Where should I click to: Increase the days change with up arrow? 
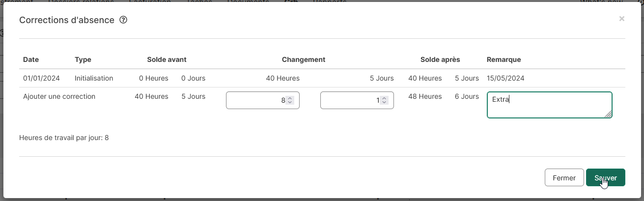point(384,98)
